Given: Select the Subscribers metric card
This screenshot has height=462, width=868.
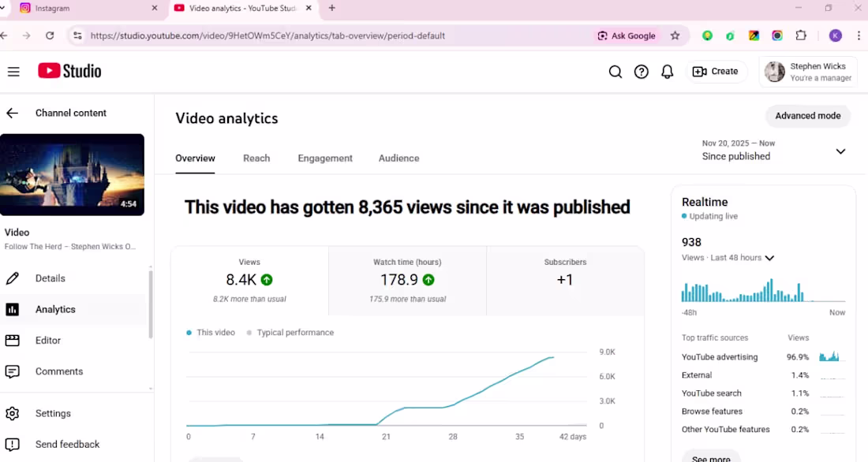Looking at the screenshot, I should pos(565,281).
